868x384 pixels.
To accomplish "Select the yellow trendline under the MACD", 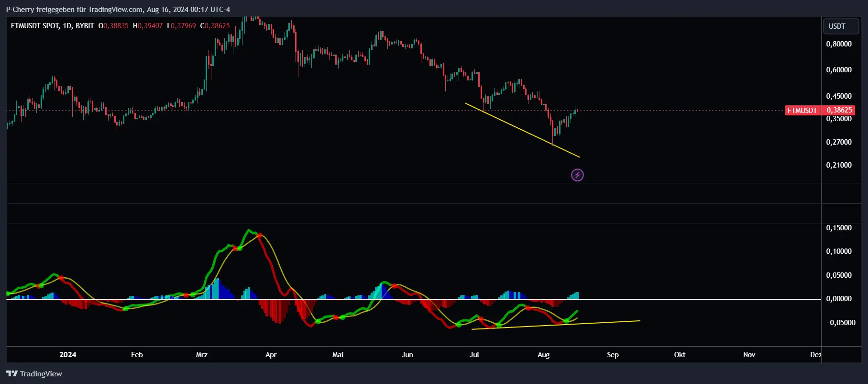I will tap(556, 325).
